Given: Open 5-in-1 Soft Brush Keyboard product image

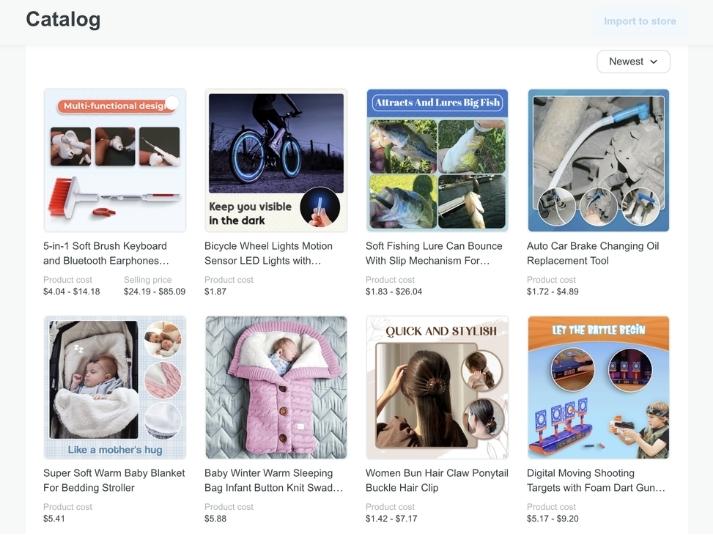Looking at the screenshot, I should point(115,160).
